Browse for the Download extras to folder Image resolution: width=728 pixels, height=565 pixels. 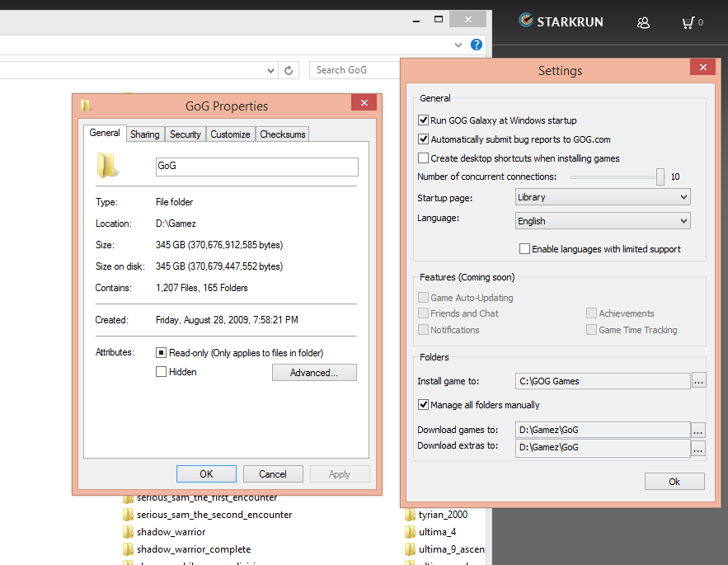point(697,448)
